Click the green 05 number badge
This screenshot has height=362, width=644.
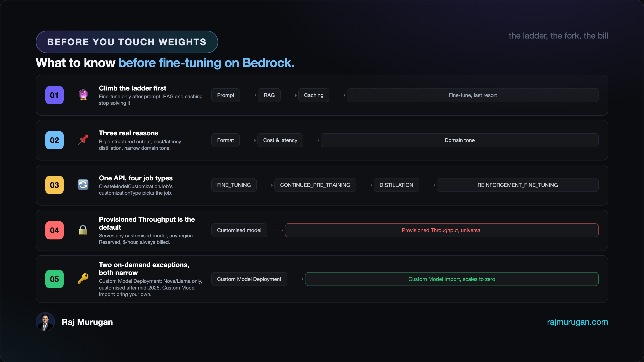click(x=55, y=279)
